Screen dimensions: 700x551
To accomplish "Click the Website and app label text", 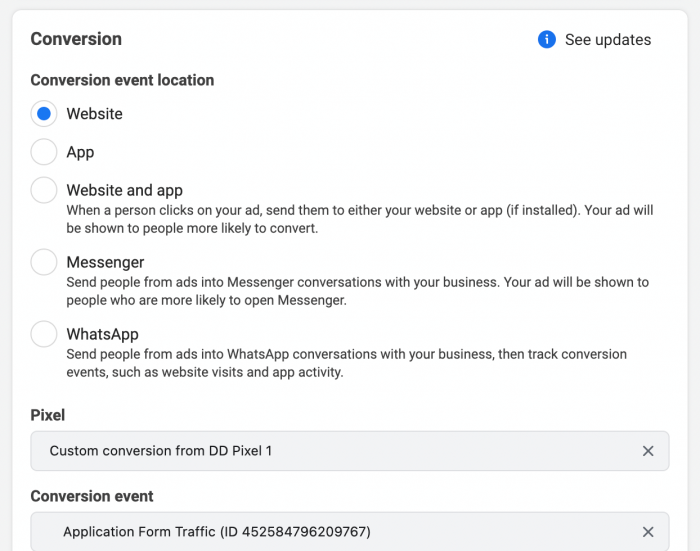I will (x=124, y=190).
